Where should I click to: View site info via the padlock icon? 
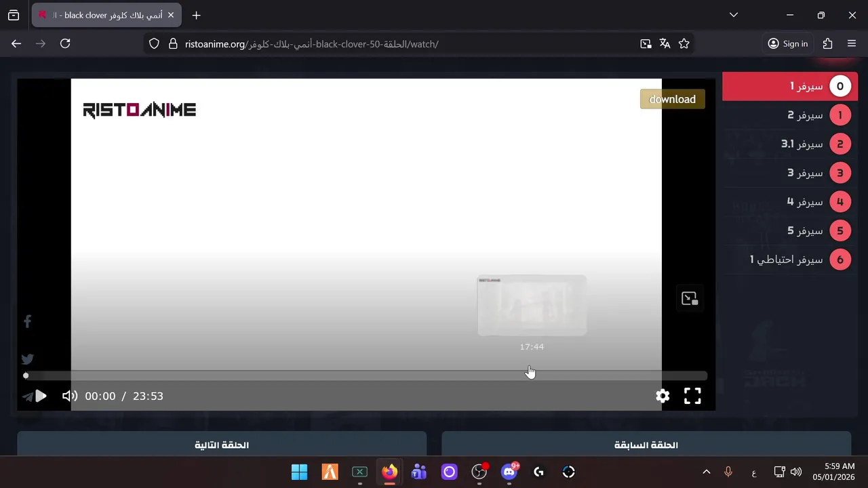[173, 43]
